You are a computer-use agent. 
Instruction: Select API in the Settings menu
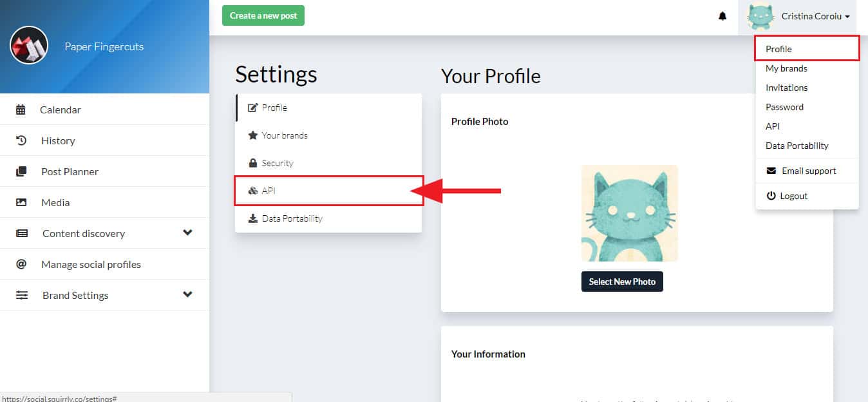[328, 191]
